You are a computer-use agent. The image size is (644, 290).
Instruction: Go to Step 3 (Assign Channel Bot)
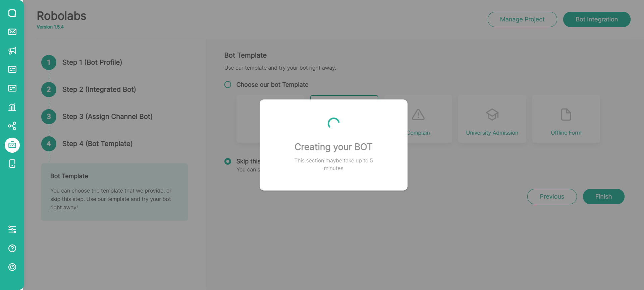pyautogui.click(x=107, y=117)
